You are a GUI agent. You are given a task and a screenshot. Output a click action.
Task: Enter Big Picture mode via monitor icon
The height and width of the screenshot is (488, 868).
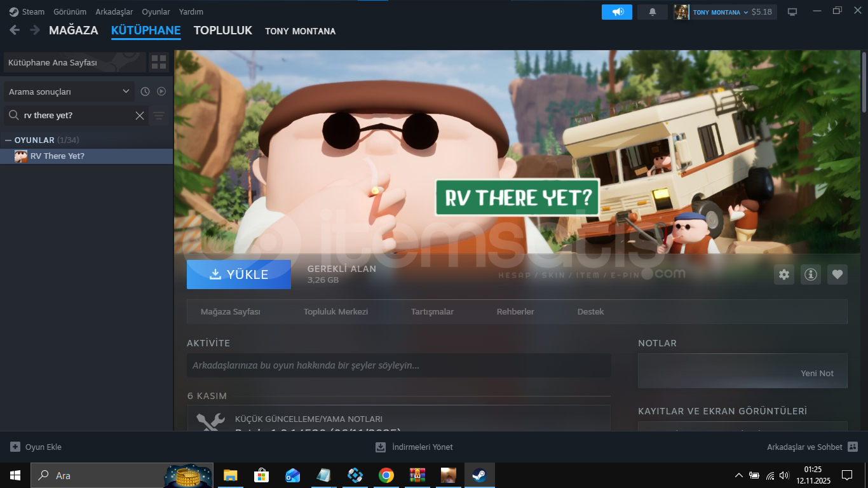click(x=792, y=12)
